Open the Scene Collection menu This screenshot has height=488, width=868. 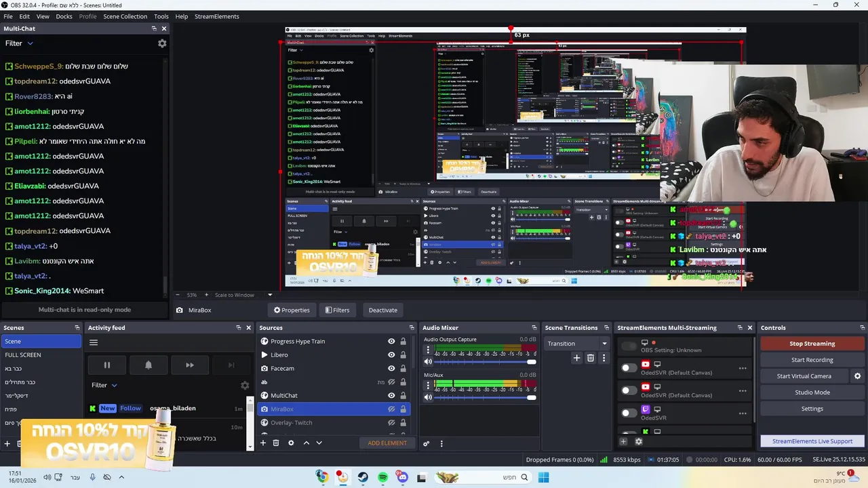(x=125, y=16)
